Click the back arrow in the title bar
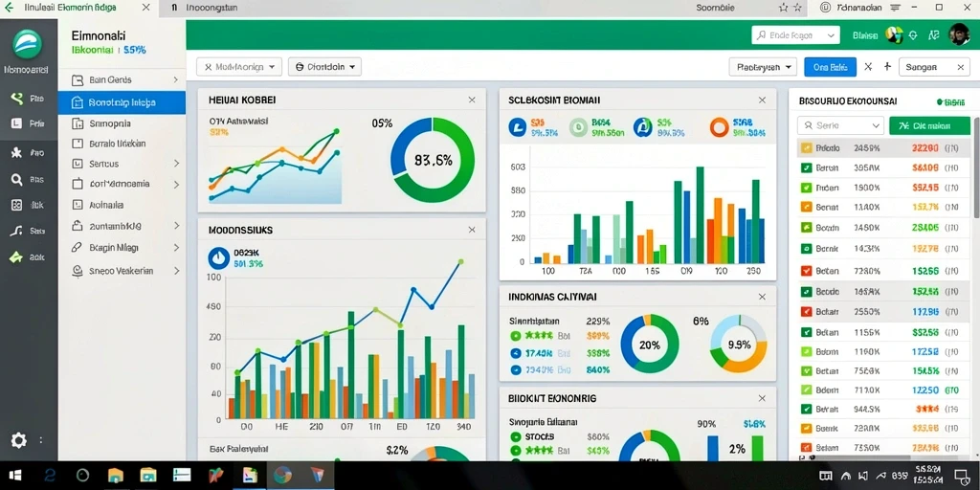The height and width of the screenshot is (490, 980). point(9,8)
